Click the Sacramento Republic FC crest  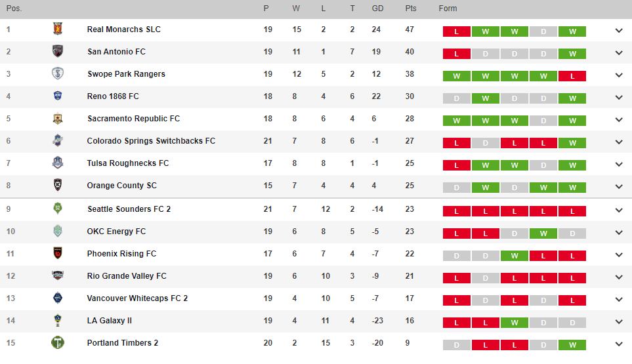(58, 118)
